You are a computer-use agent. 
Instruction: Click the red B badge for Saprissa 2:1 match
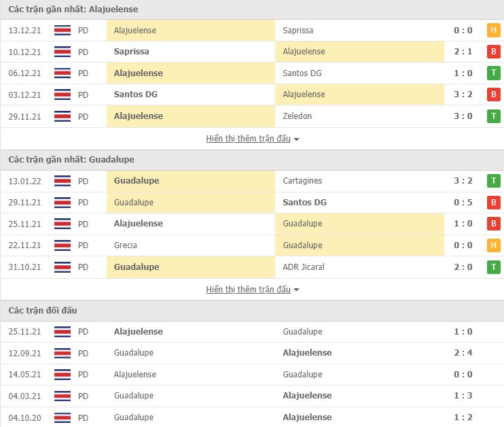pyautogui.click(x=493, y=52)
